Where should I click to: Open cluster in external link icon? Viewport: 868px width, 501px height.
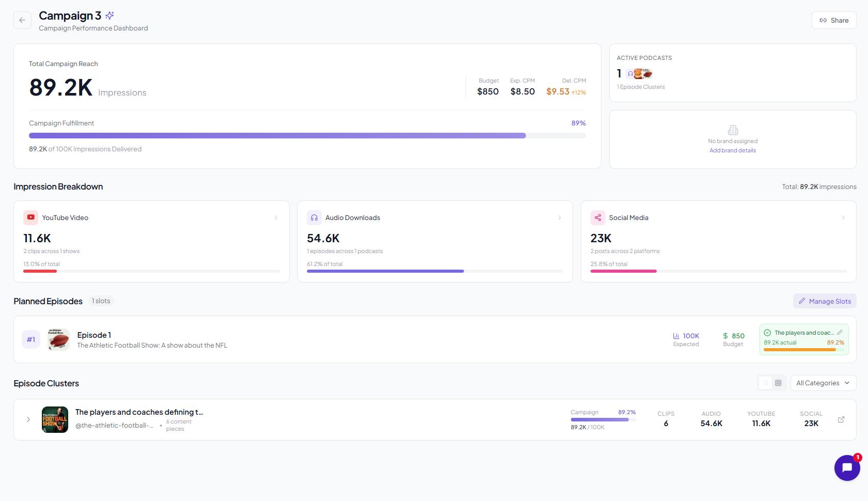pyautogui.click(x=841, y=419)
